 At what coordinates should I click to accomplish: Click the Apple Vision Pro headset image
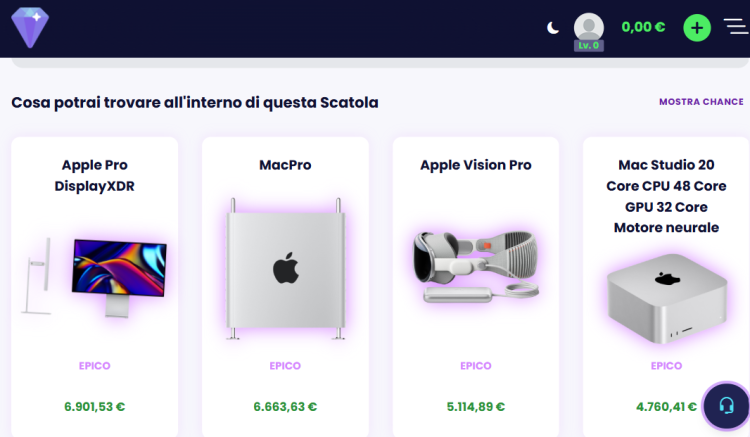point(476,265)
